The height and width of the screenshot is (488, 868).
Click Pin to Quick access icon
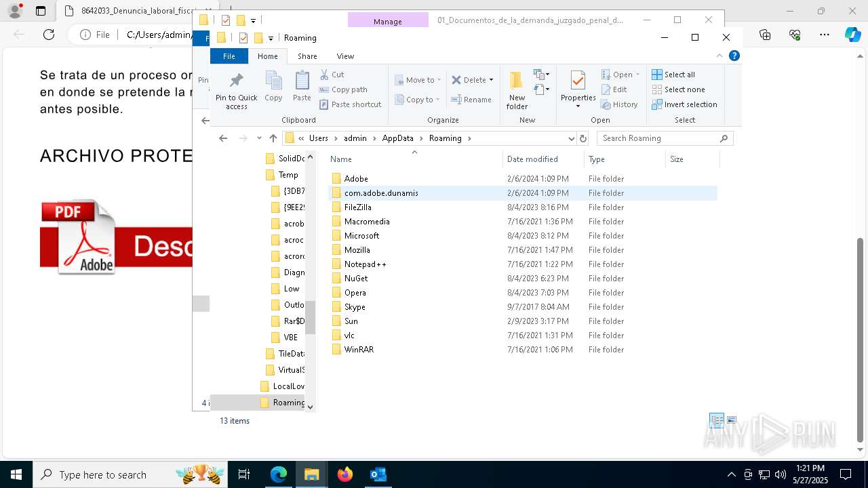[236, 91]
